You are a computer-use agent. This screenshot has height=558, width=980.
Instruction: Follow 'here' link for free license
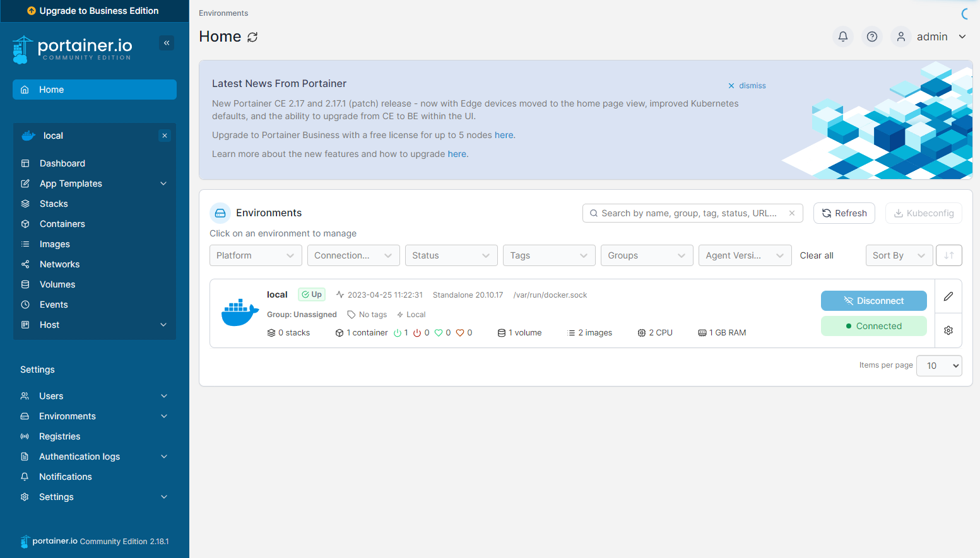pos(504,135)
